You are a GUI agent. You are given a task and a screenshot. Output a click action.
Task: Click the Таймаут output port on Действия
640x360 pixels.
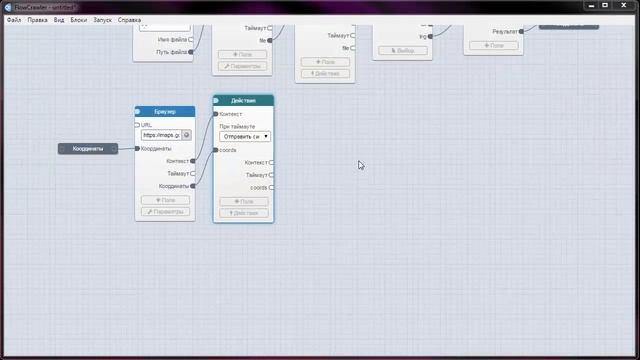271,175
